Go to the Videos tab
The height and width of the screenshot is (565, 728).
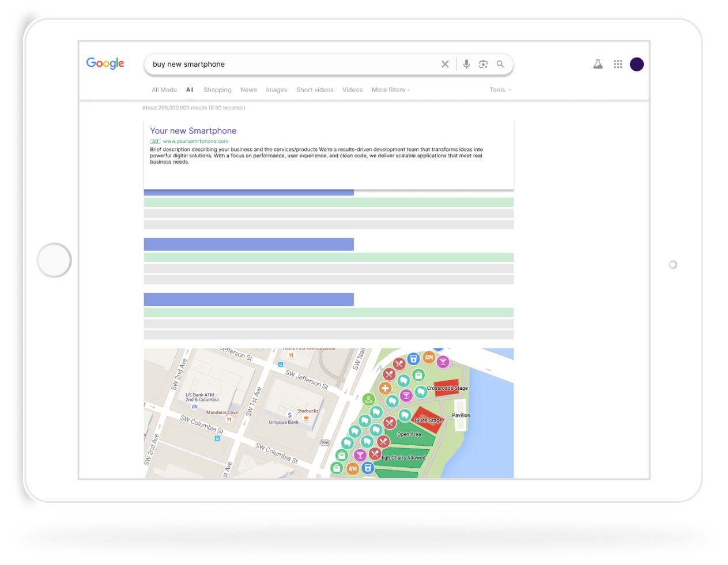pos(352,90)
